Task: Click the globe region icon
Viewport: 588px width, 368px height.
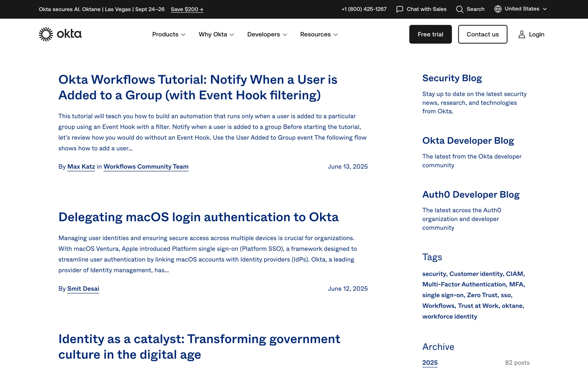Action: coord(498,9)
